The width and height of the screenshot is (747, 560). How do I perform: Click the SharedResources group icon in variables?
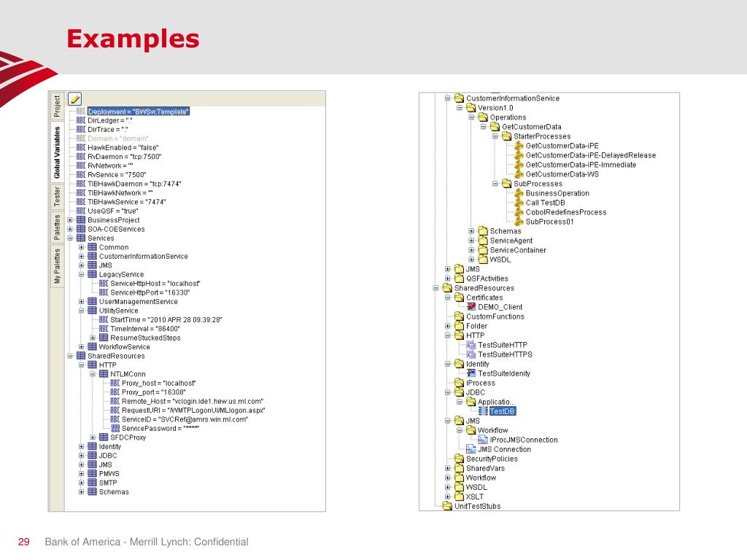(x=81, y=356)
